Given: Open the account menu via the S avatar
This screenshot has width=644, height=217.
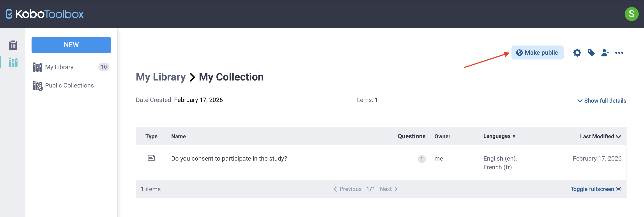Looking at the screenshot, I should pos(632,14).
